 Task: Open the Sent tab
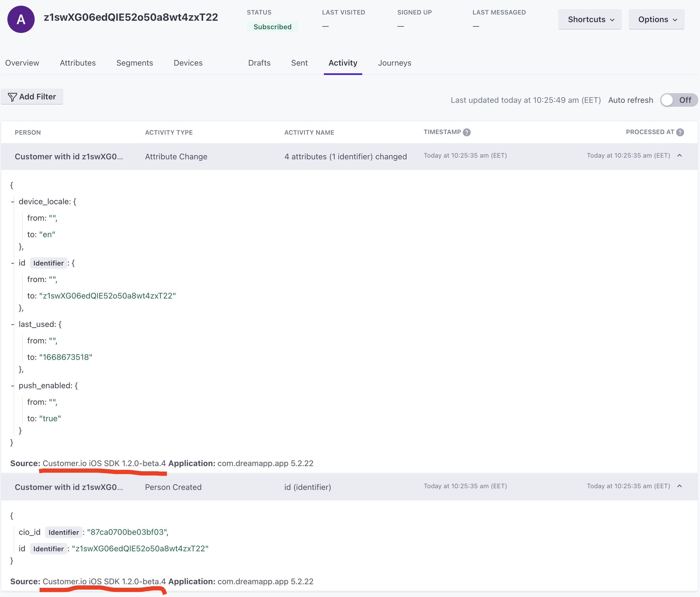299,63
